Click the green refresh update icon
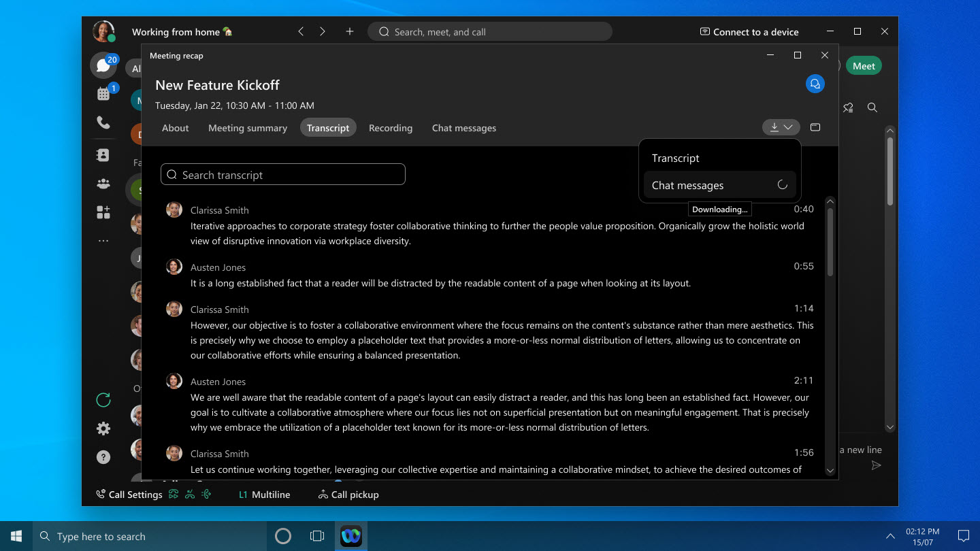The image size is (980, 551). tap(103, 400)
